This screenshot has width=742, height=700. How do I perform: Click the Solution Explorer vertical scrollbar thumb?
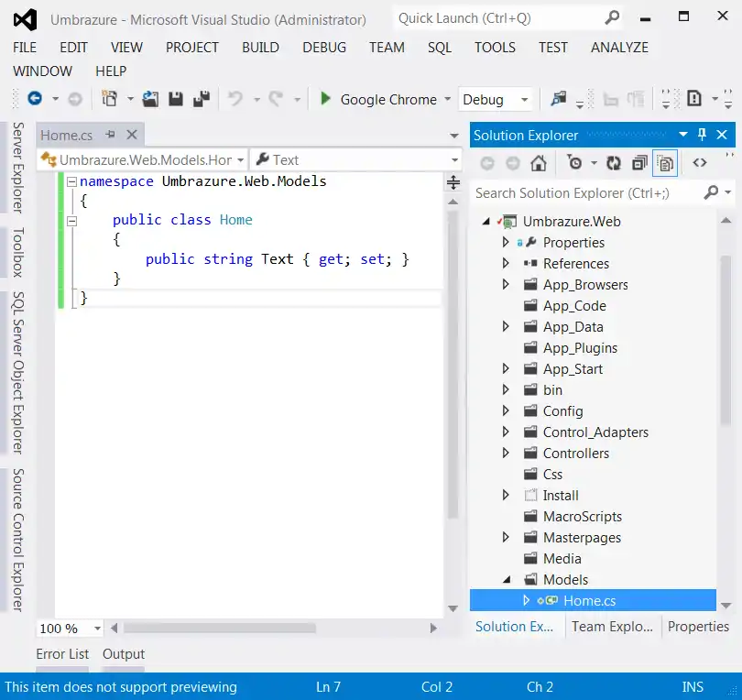pos(726,340)
